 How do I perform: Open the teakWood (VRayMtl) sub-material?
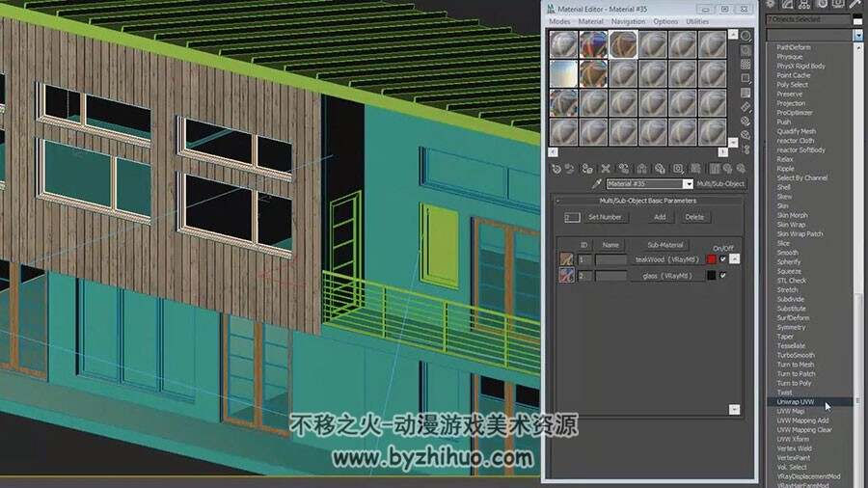tap(667, 258)
